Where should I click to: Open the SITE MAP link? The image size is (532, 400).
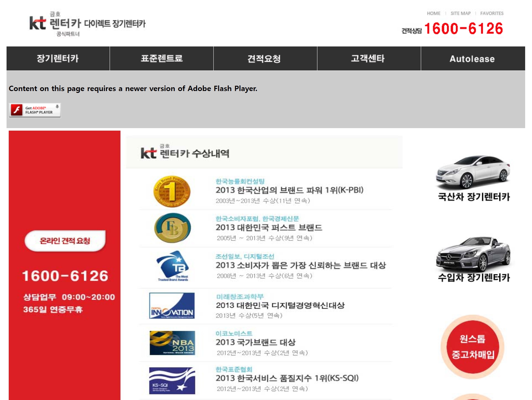[461, 13]
